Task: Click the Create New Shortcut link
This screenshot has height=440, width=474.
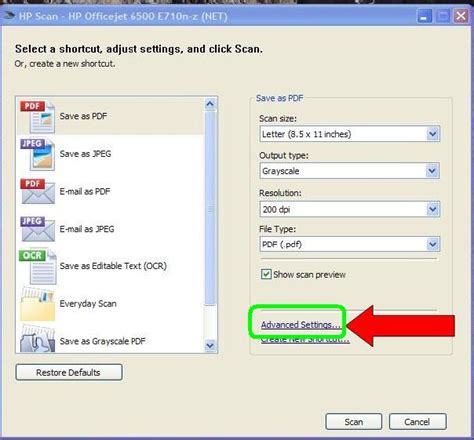Action: coord(305,340)
